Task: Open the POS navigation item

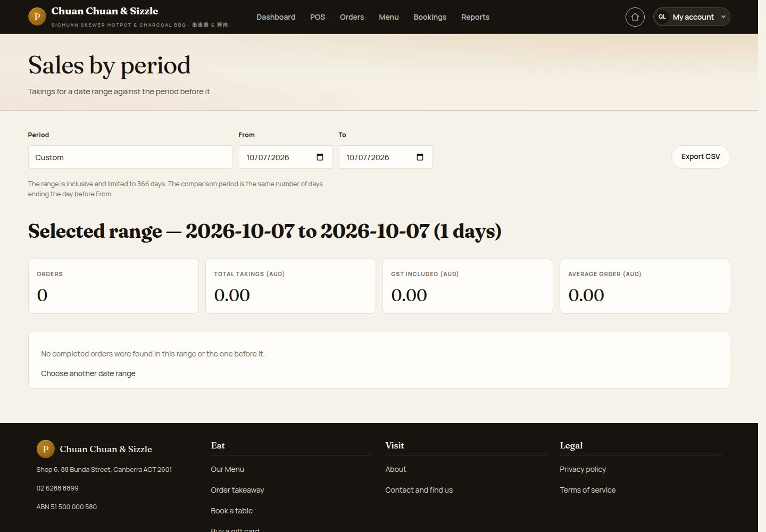Action: click(318, 17)
